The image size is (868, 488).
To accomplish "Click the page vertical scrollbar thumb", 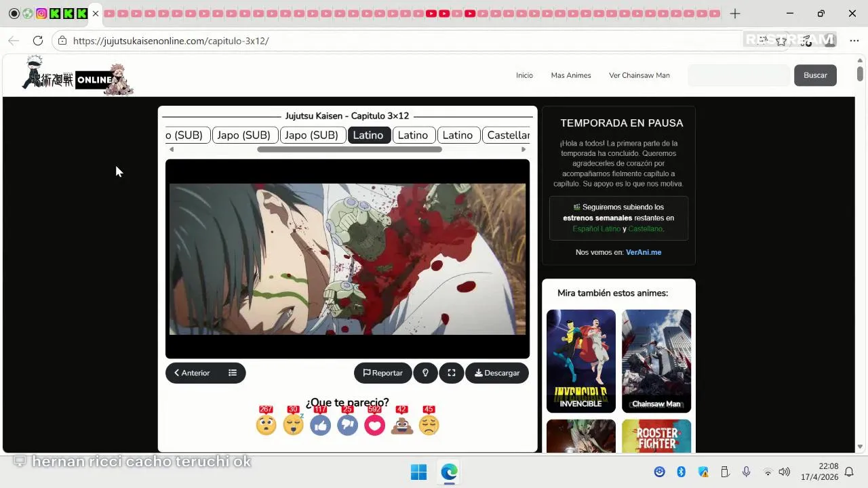I will click(x=860, y=73).
